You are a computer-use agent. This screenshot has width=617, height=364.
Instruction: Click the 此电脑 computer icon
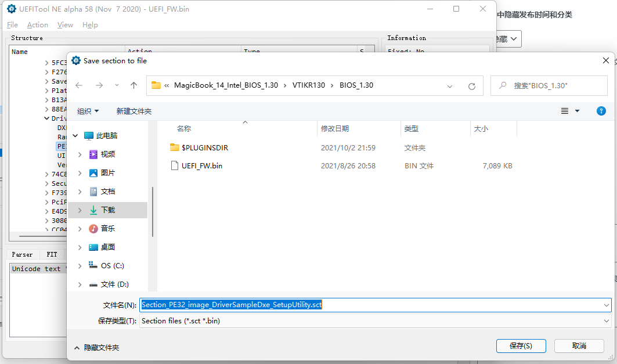click(89, 136)
